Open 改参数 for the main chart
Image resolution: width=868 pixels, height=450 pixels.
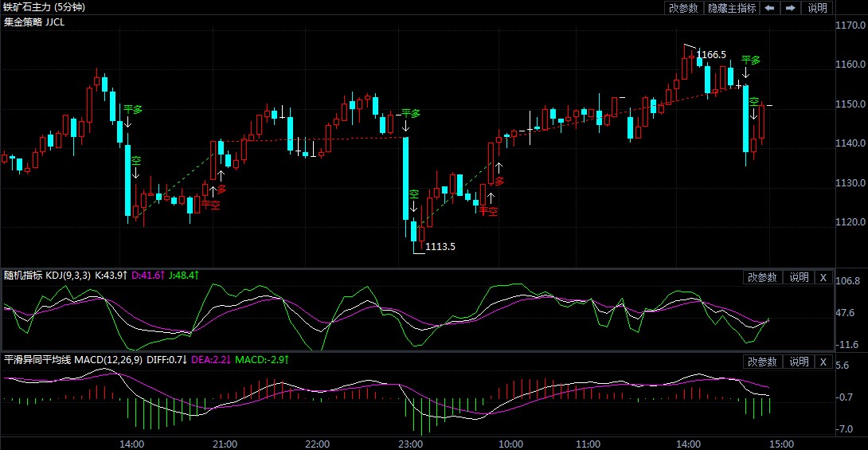point(683,8)
